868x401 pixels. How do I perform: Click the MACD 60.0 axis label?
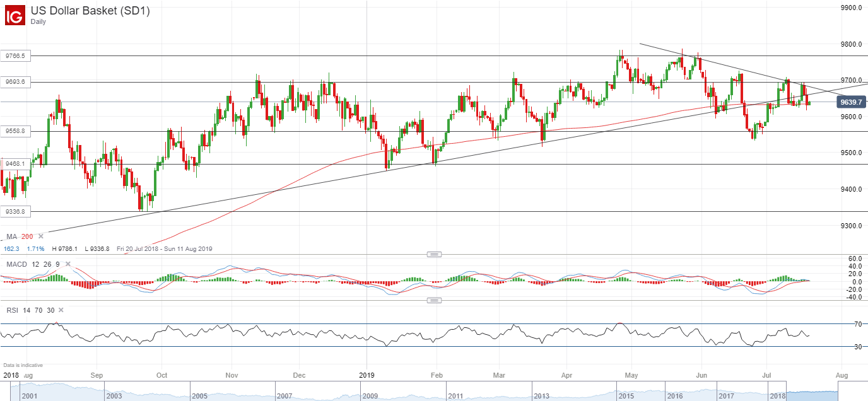855,259
